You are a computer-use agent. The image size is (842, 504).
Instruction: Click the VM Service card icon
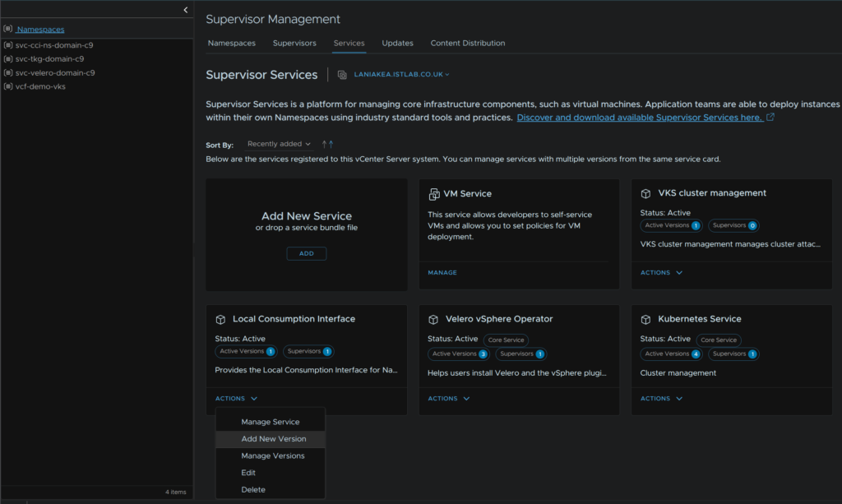point(433,194)
